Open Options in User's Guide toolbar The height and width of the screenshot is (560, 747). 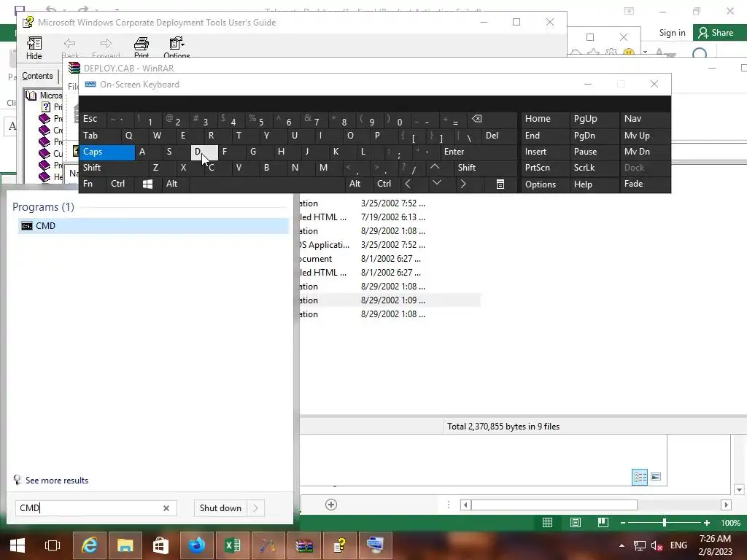click(177, 47)
